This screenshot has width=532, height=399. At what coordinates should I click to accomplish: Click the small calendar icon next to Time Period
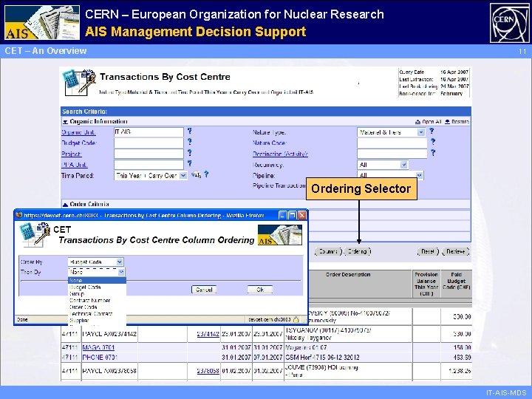[x=196, y=175]
